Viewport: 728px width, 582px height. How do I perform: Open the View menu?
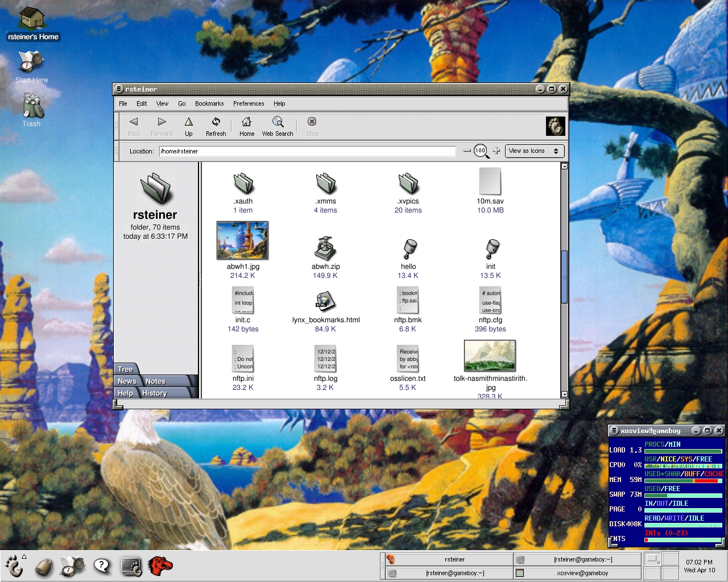click(x=162, y=103)
